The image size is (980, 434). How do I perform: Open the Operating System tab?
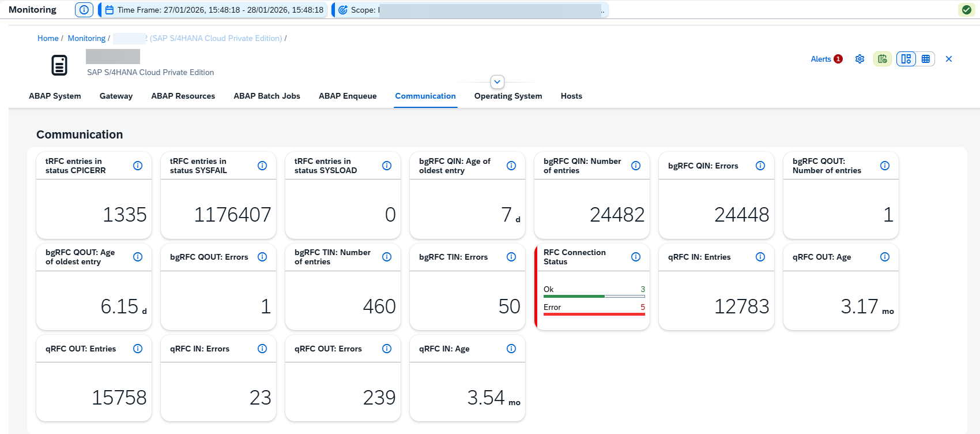click(x=508, y=96)
